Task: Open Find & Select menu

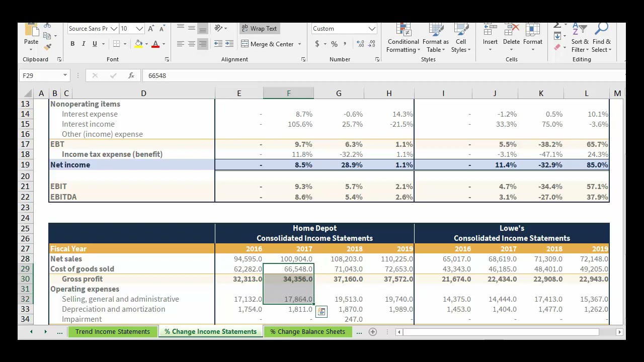Action: [x=601, y=38]
